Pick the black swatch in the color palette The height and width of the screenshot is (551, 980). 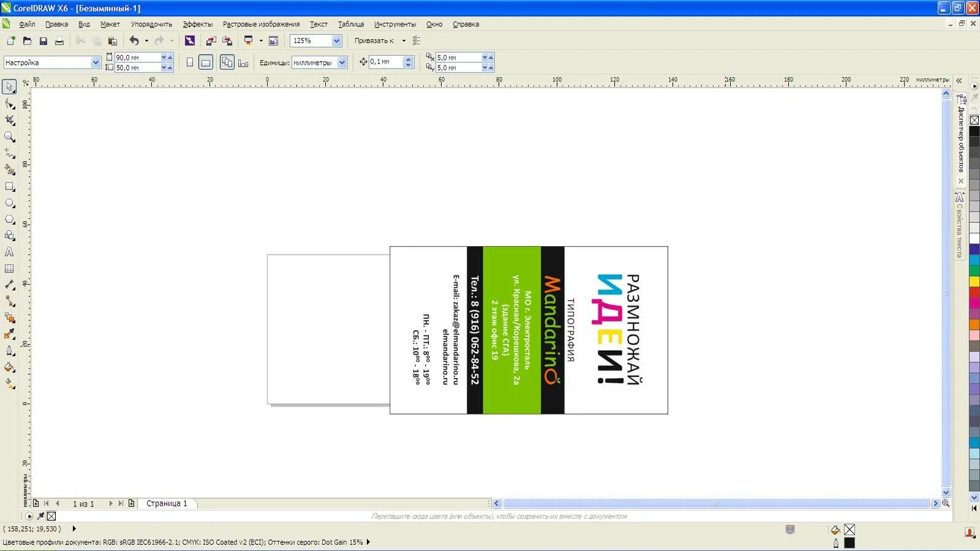974,132
